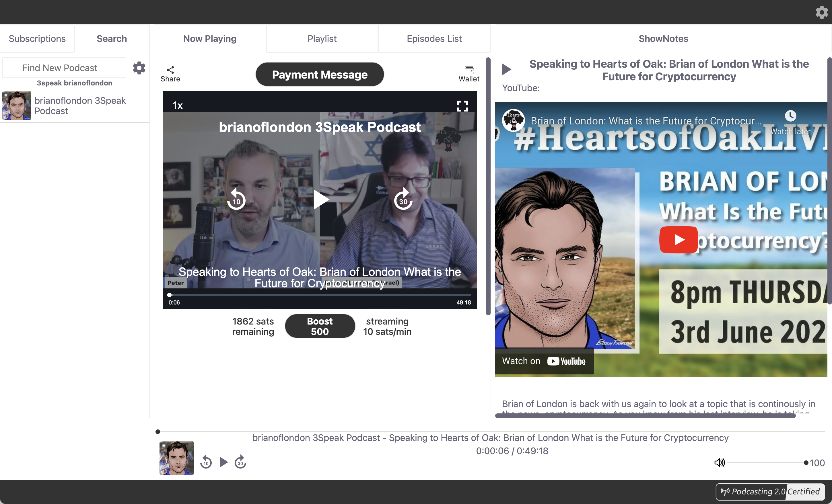The height and width of the screenshot is (504, 832).
Task: Click the 0:00:06 / 0:49:18 time display
Action: [x=512, y=451]
